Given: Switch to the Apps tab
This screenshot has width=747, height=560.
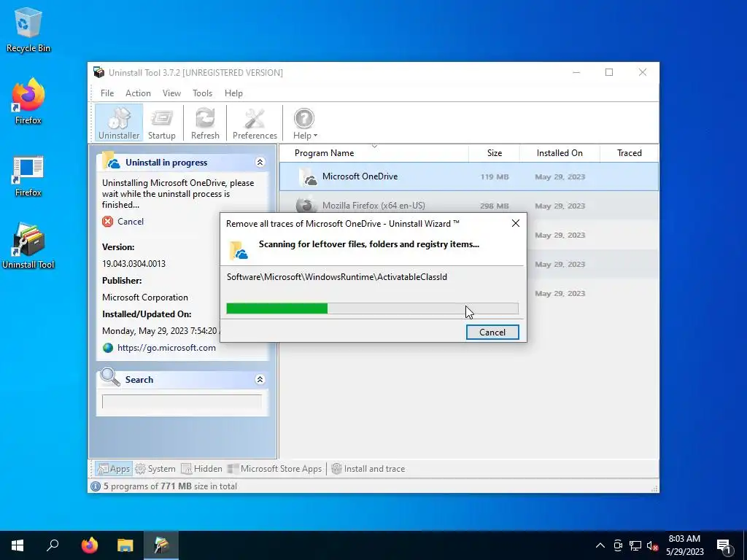Looking at the screenshot, I should [113, 469].
